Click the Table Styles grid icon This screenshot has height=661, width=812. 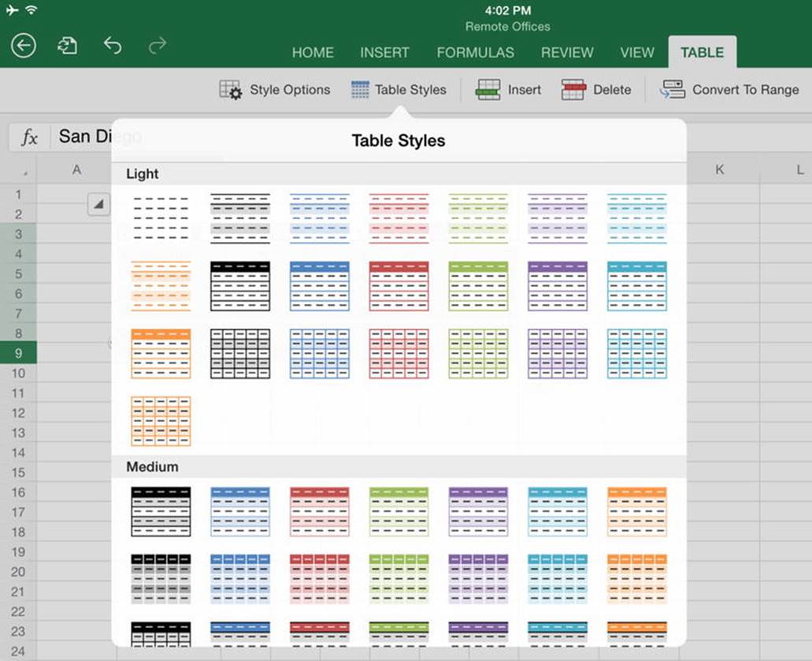[360, 90]
